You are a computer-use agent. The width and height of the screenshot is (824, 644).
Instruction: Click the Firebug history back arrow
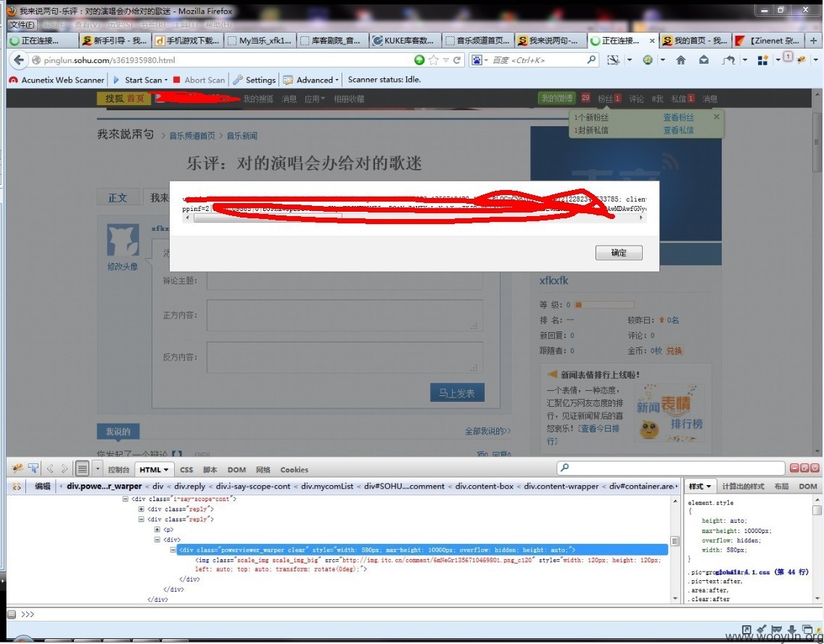[x=51, y=468]
